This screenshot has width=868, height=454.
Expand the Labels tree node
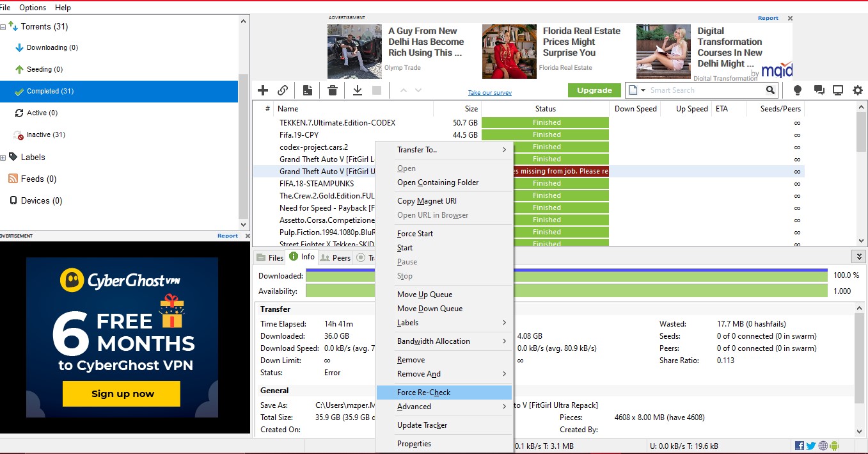pos(3,158)
